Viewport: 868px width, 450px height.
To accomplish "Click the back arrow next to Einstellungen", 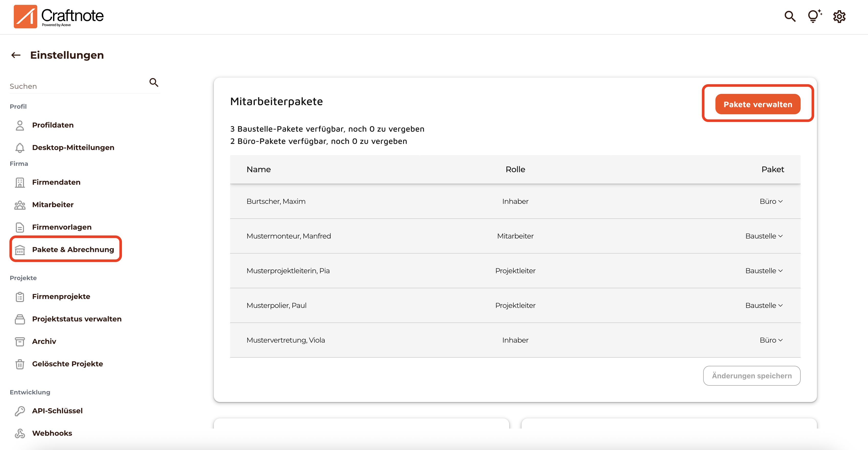I will pos(16,55).
